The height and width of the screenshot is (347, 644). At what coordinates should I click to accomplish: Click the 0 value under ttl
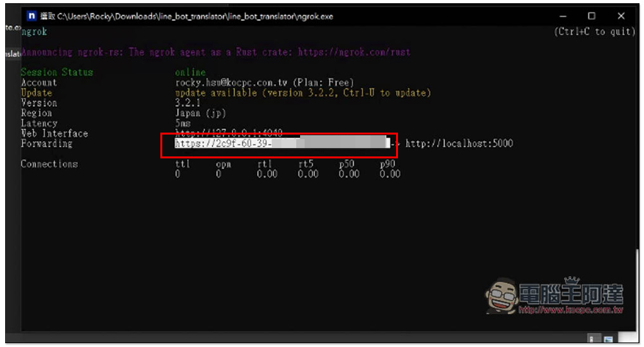pos(178,174)
